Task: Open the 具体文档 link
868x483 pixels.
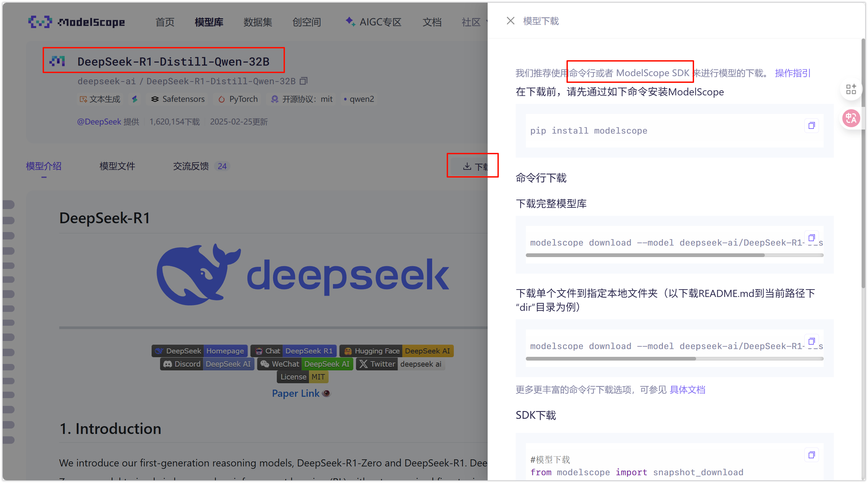Action: (x=687, y=390)
